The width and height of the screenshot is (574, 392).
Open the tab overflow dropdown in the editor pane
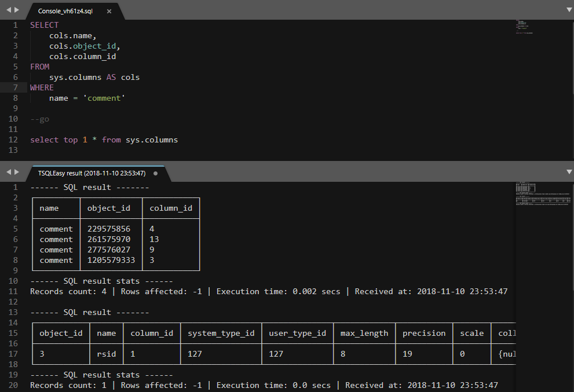(568, 9)
